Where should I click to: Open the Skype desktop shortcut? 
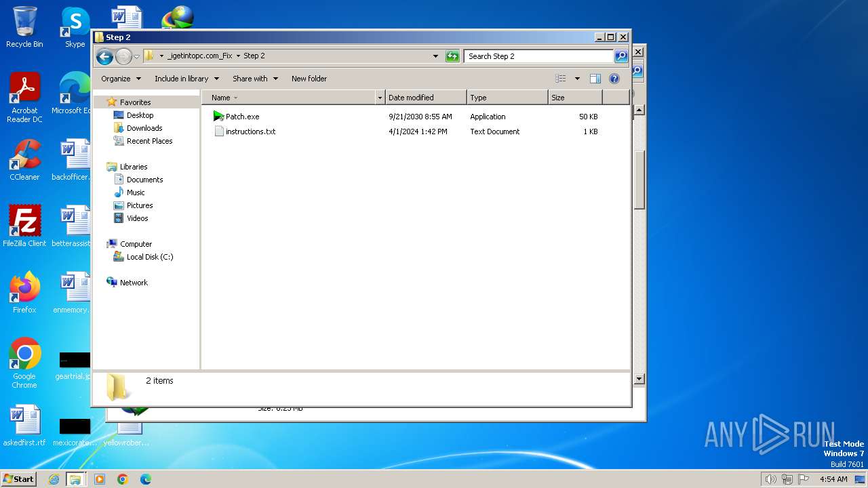[x=75, y=28]
